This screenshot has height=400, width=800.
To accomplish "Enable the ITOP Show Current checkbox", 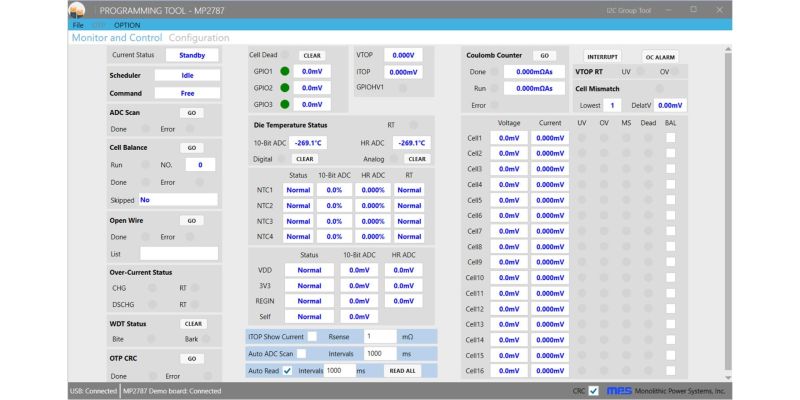I will 312,337.
